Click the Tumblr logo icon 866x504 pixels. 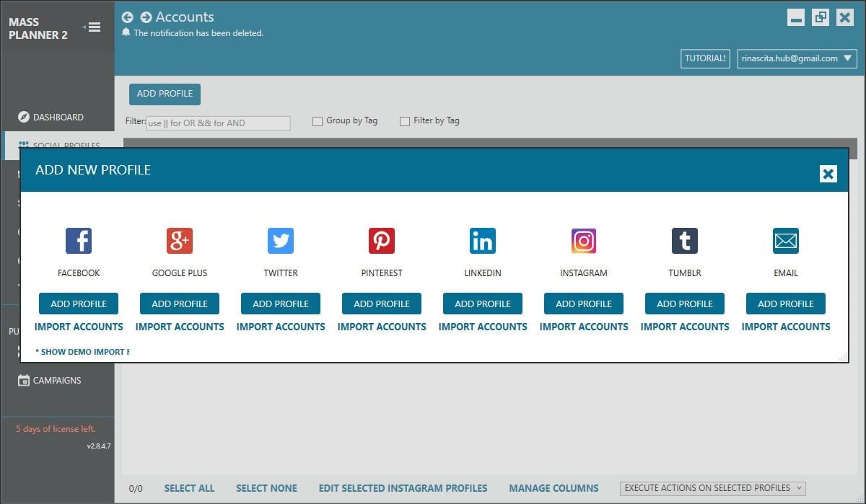[685, 241]
